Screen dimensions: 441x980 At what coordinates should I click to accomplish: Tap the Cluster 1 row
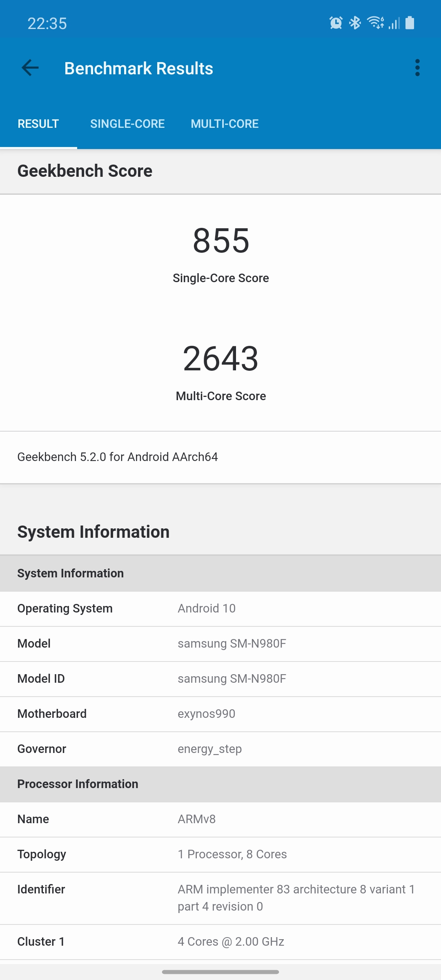[220, 942]
